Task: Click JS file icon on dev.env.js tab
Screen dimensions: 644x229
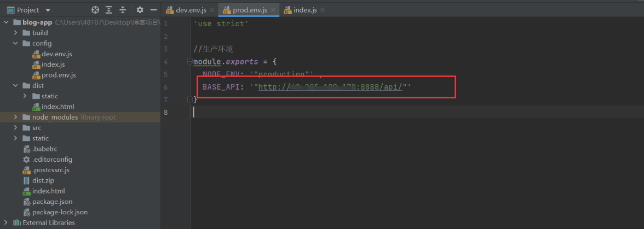Action: [x=169, y=10]
